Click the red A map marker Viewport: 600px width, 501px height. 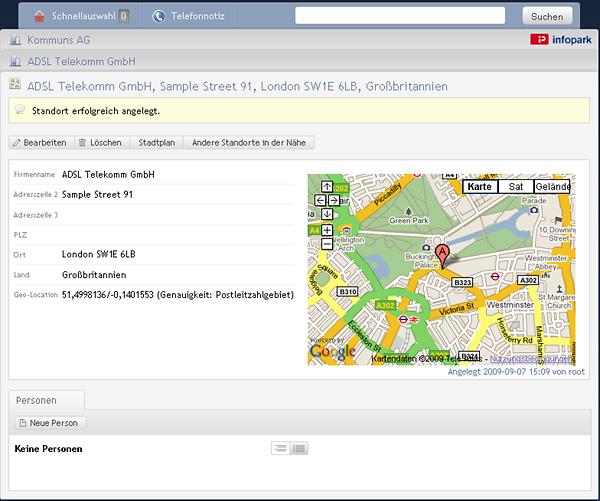(442, 256)
